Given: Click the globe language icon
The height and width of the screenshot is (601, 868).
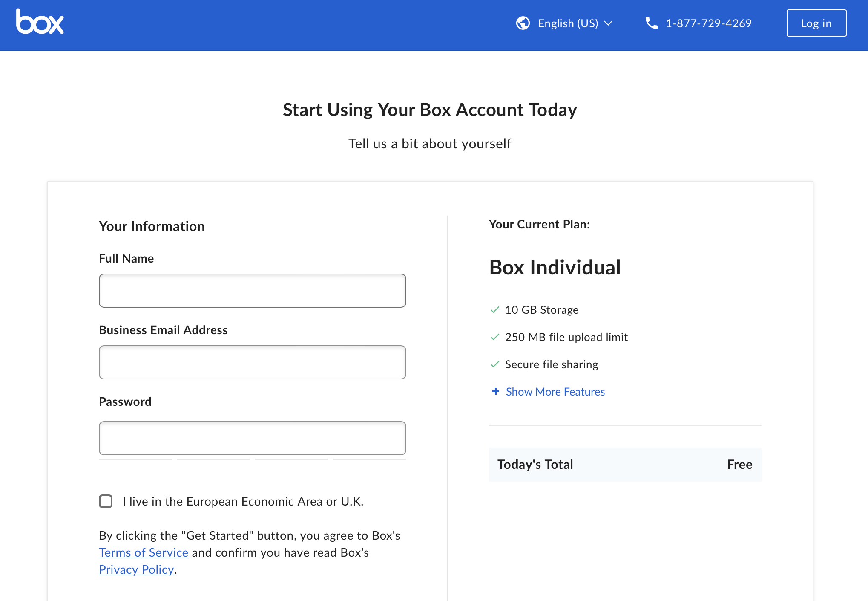Looking at the screenshot, I should (x=523, y=23).
